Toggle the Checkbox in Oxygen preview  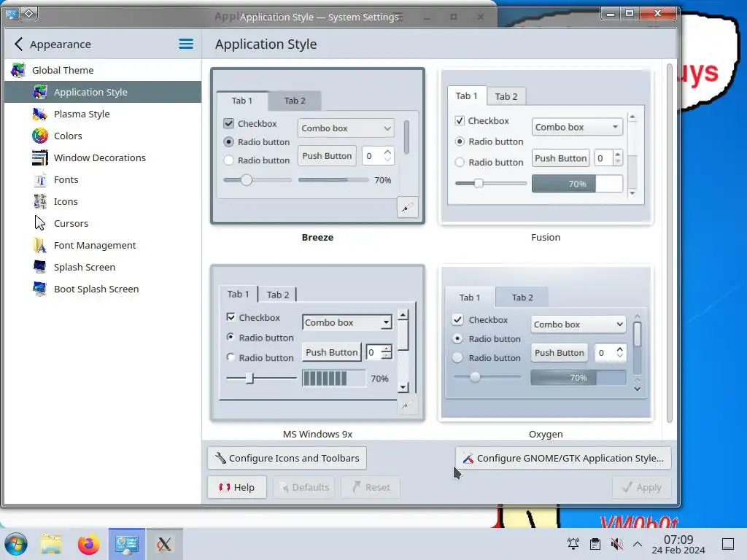(x=458, y=319)
